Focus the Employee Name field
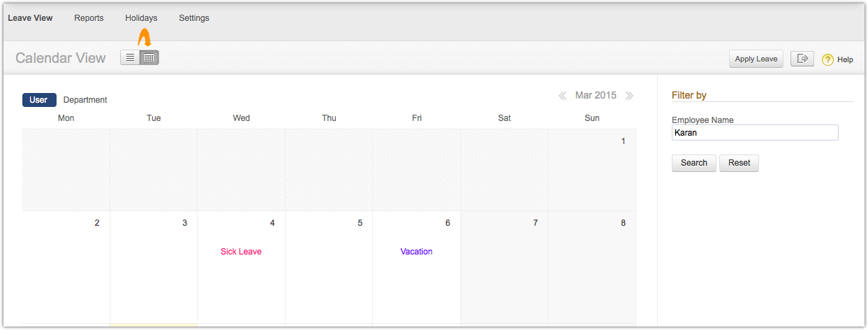This screenshot has height=330, width=868. pyautogui.click(x=755, y=132)
